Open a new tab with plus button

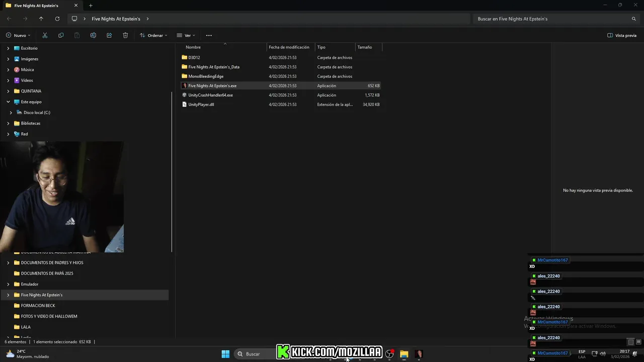click(91, 6)
